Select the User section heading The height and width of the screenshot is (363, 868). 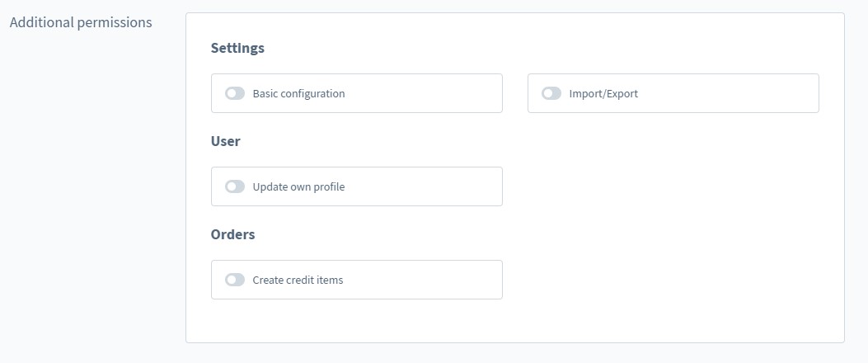coord(226,141)
